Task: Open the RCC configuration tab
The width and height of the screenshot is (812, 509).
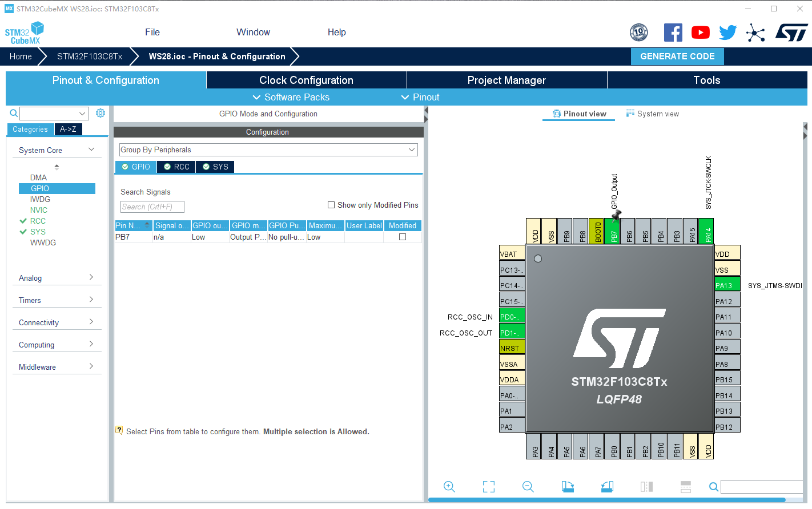Action: 176,167
